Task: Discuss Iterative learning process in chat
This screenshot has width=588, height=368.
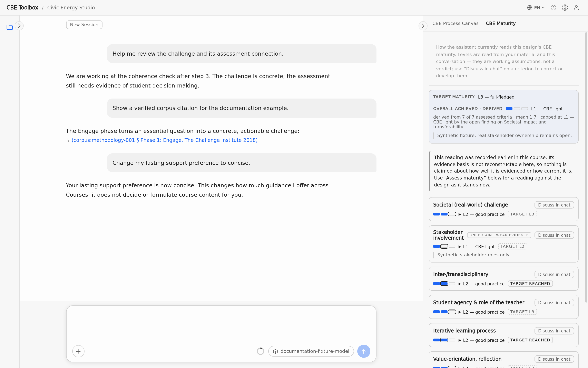Action: click(x=554, y=331)
